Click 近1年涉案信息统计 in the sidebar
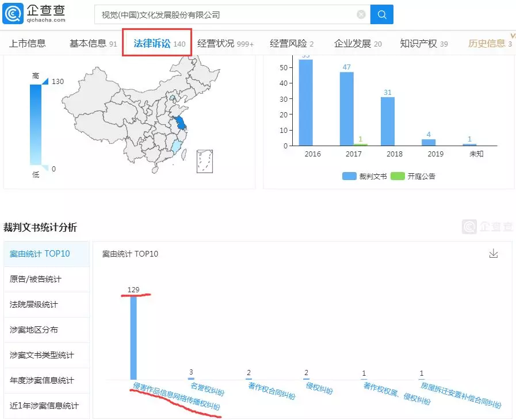The height and width of the screenshot is (420, 516). point(42,406)
